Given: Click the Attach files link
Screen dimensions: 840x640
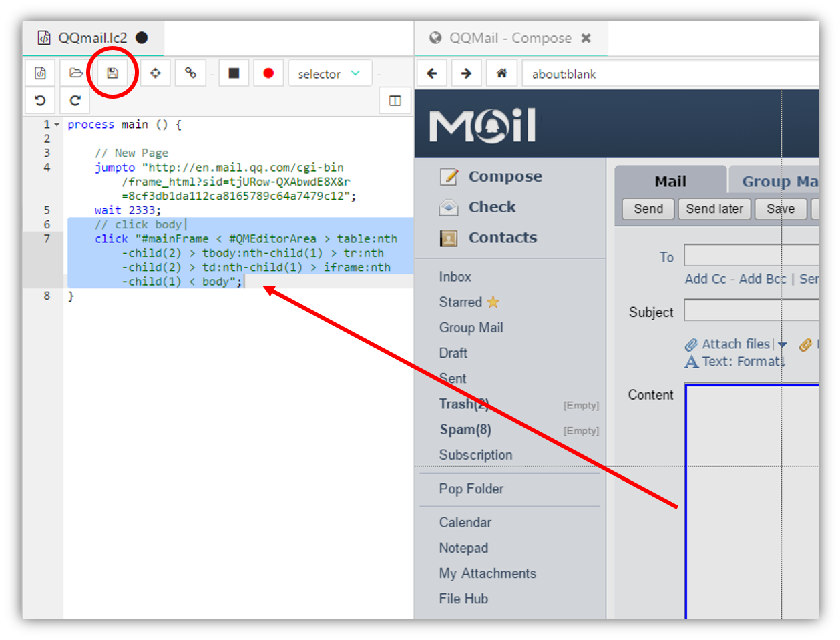Looking at the screenshot, I should 735,344.
